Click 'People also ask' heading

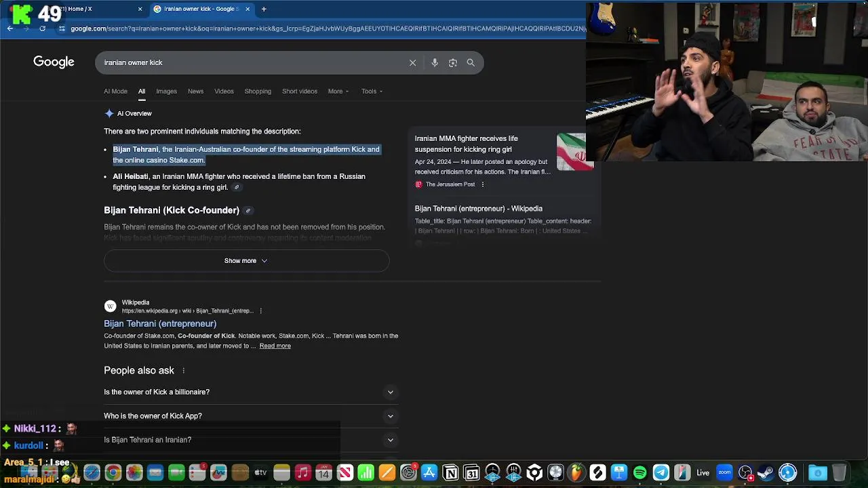(x=139, y=371)
